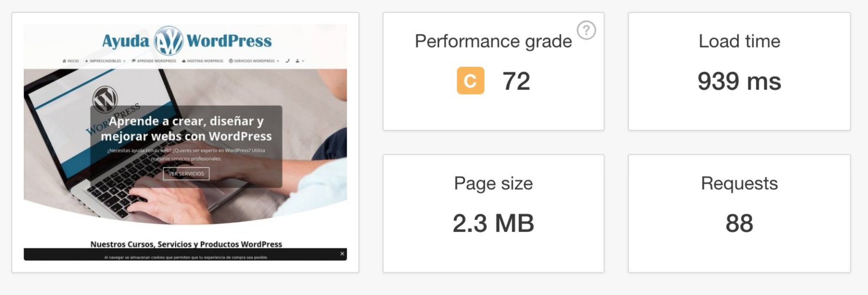Expand the Imprescindibles dropdown arrow

pyautogui.click(x=124, y=61)
